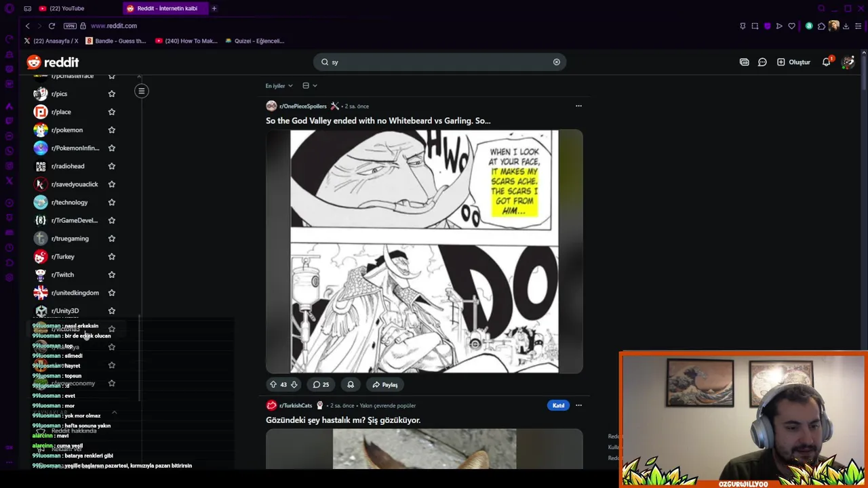Viewport: 868px width, 488px height.
Task: Click the Reddit search input field
Action: tap(439, 62)
